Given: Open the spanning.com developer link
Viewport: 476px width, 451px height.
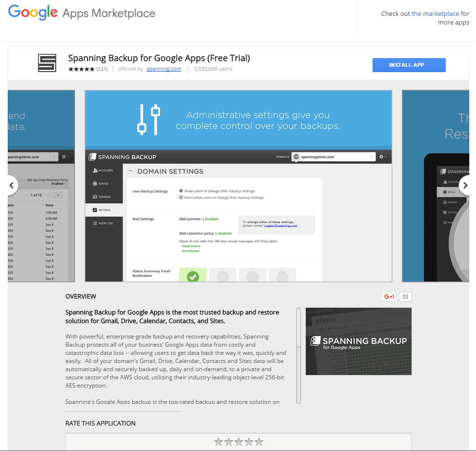Looking at the screenshot, I should click(163, 69).
